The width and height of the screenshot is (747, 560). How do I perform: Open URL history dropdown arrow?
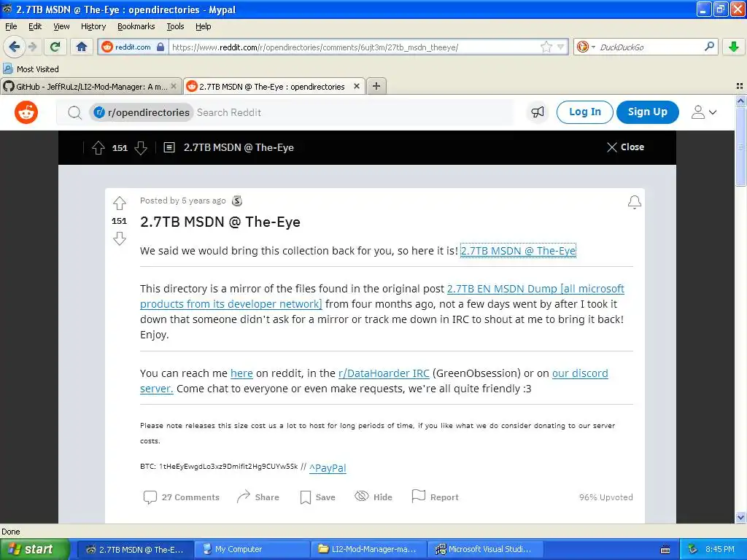coord(561,47)
